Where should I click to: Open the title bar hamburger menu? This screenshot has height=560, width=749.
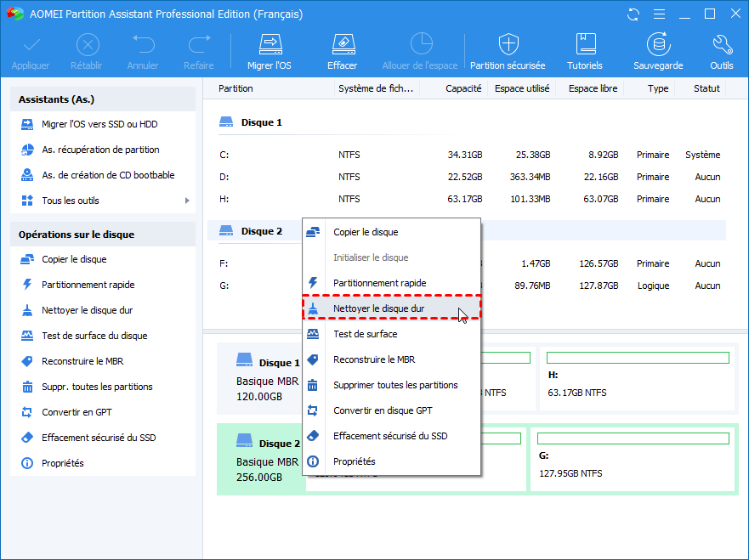tap(658, 14)
